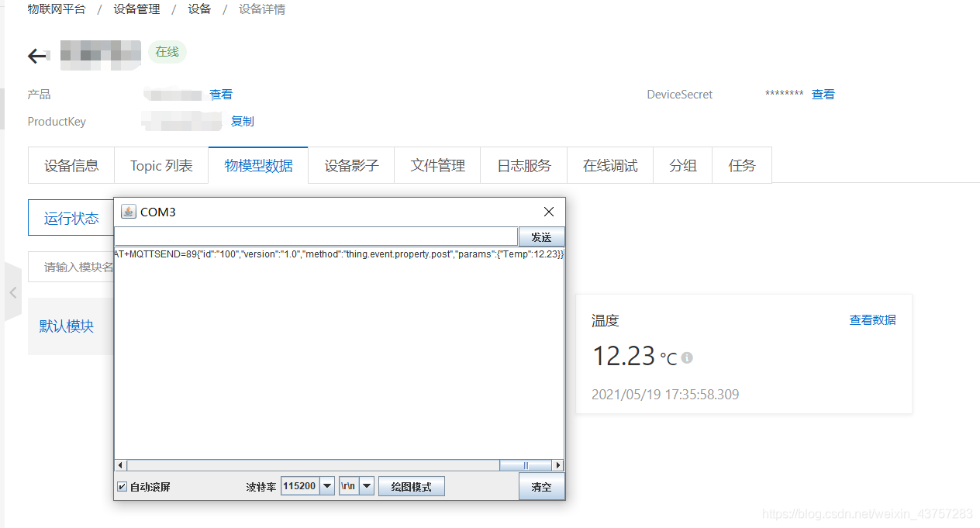Click the scrollbar right arrow in COM3
Image resolution: width=980 pixels, height=528 pixels.
(557, 465)
